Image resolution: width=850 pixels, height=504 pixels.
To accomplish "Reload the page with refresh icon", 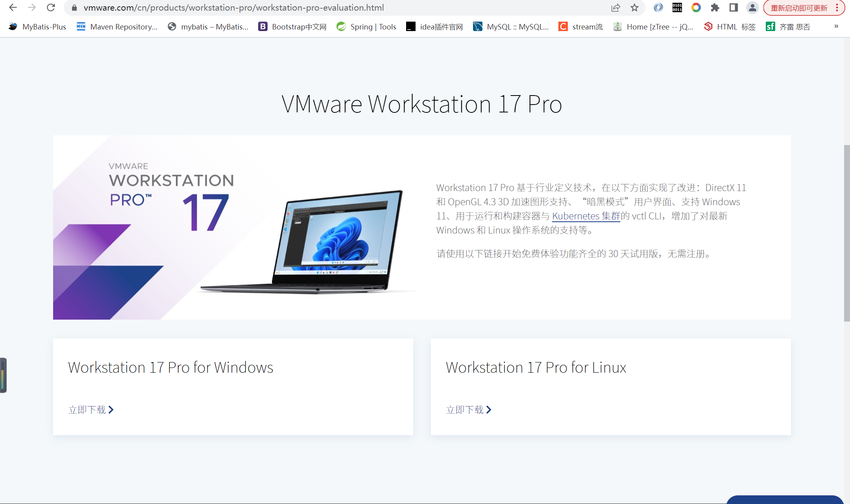I will pos(51,7).
